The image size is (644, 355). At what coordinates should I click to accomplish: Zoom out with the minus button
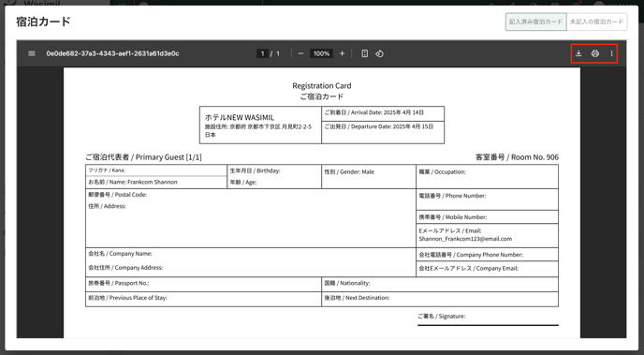point(300,53)
